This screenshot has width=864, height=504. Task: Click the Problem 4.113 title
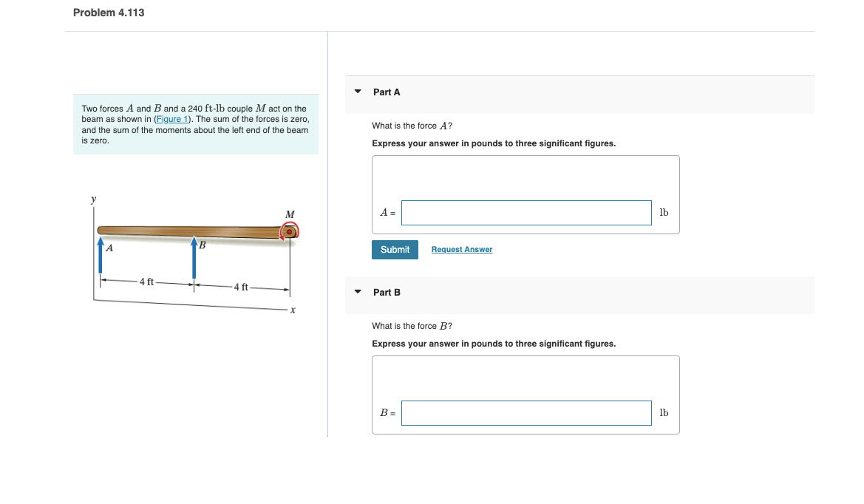(109, 13)
